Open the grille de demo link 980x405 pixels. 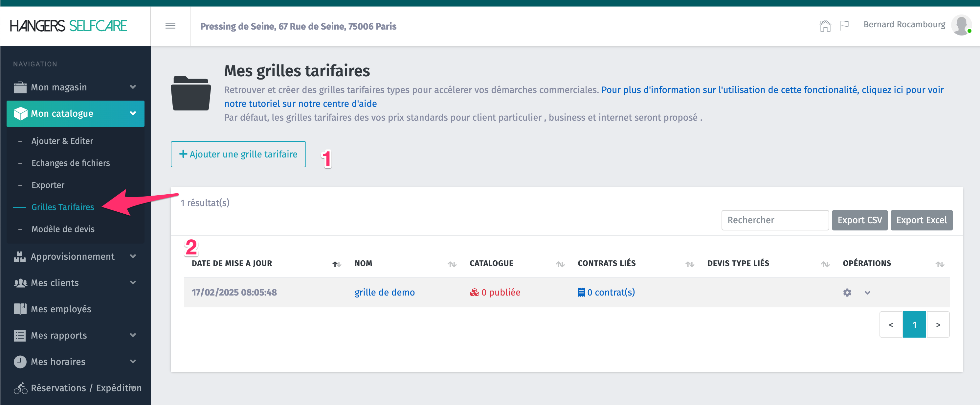tap(384, 292)
